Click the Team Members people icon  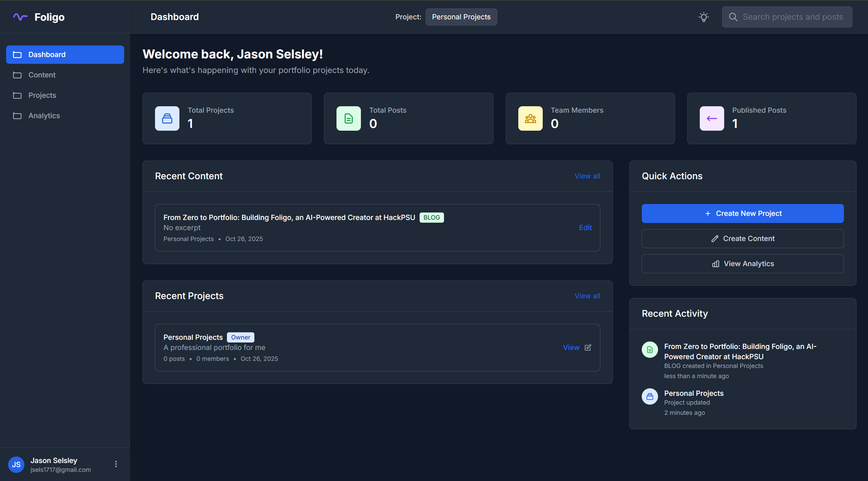(530, 118)
